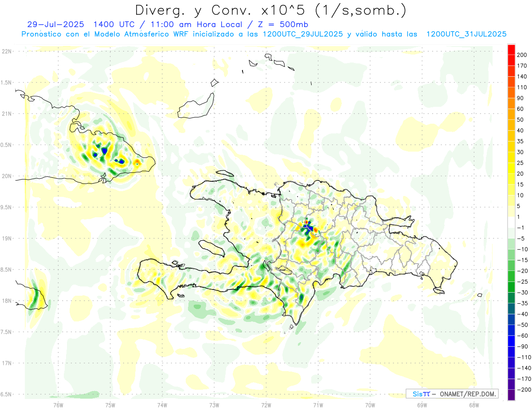Click 'Pronóstico con el Modelo Atmosferico WRF' text

click(106, 34)
